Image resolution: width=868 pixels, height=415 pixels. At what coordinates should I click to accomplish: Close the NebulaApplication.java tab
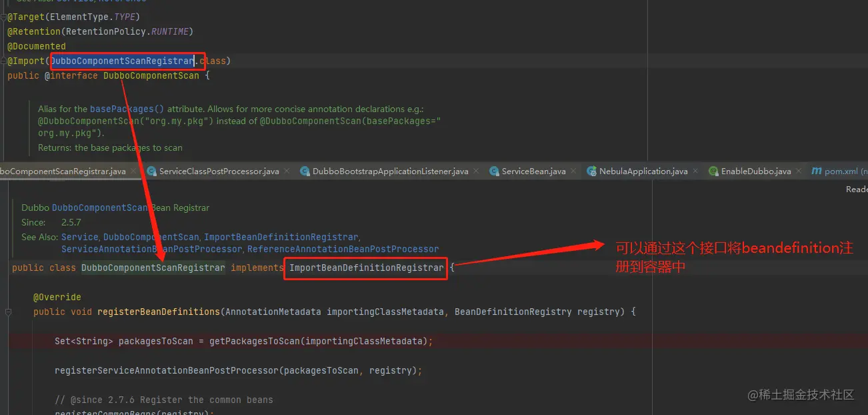pyautogui.click(x=695, y=171)
